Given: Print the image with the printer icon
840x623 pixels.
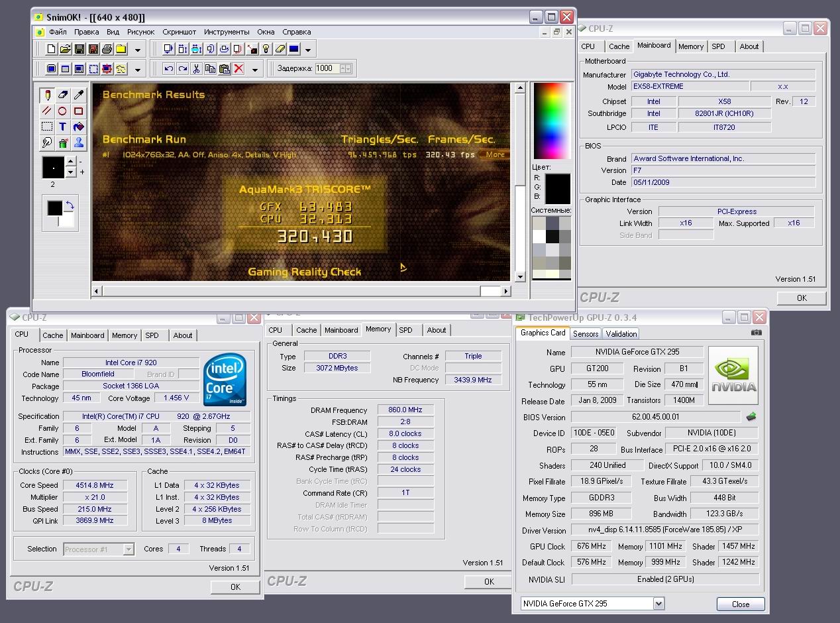Looking at the screenshot, I should [107, 49].
